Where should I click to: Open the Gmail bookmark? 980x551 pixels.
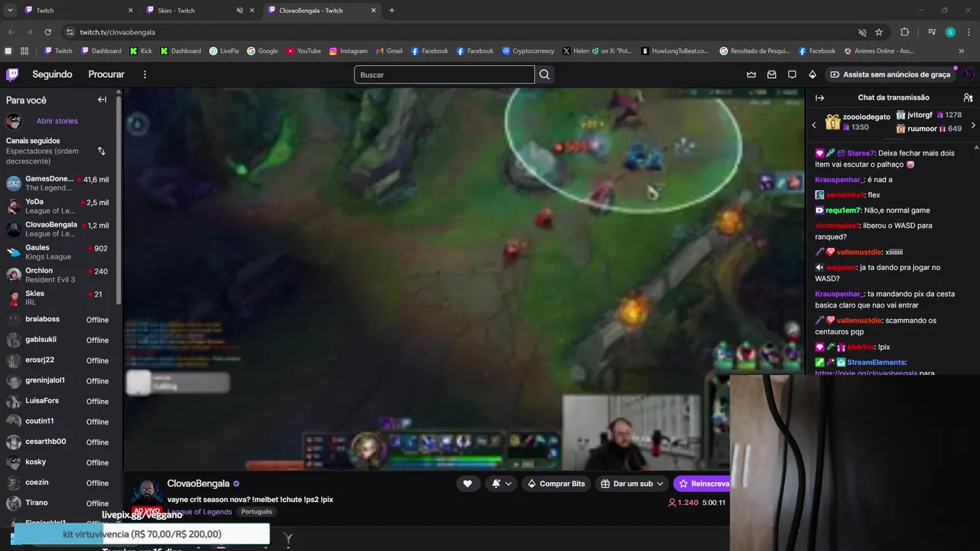tap(389, 51)
